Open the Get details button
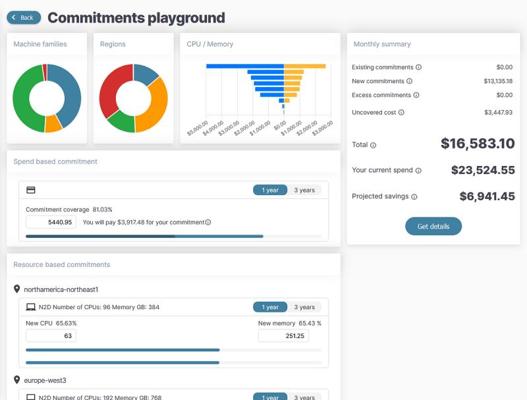This screenshot has height=400, width=527. 433,226
